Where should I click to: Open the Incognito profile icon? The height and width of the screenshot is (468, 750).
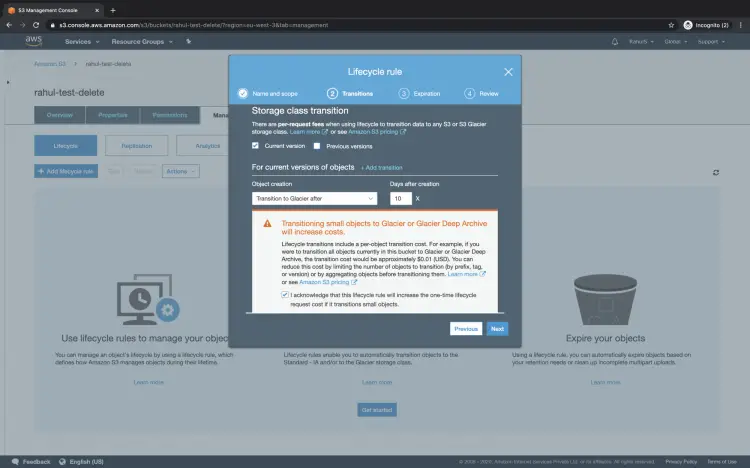(688, 25)
